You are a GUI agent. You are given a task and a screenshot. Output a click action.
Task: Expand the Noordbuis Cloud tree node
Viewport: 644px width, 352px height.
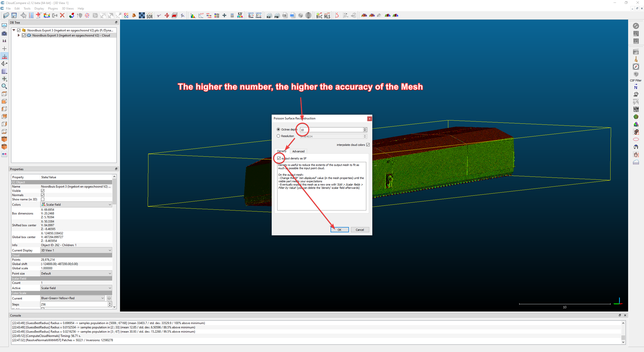pyautogui.click(x=19, y=35)
